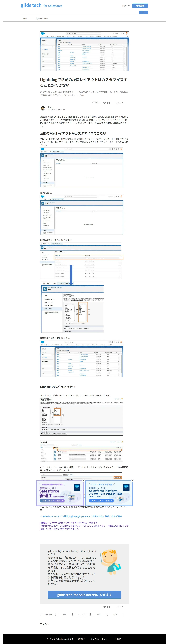The width and height of the screenshot is (169, 644).
Task: Click the gilde tech for Salesforce logo
Action: pos(41,5)
